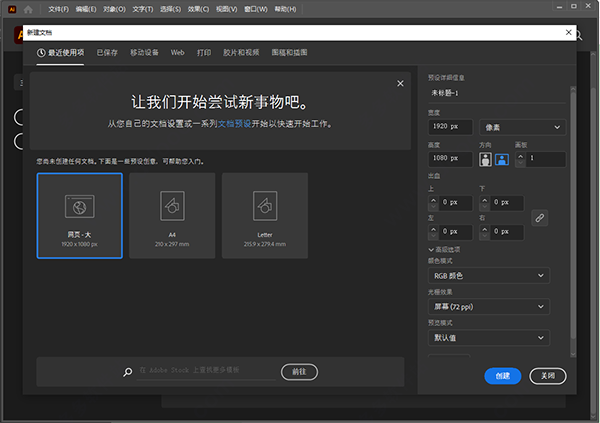This screenshot has width=600, height=423.
Task: Click the top bleed stepper arrows
Action: coord(434,202)
